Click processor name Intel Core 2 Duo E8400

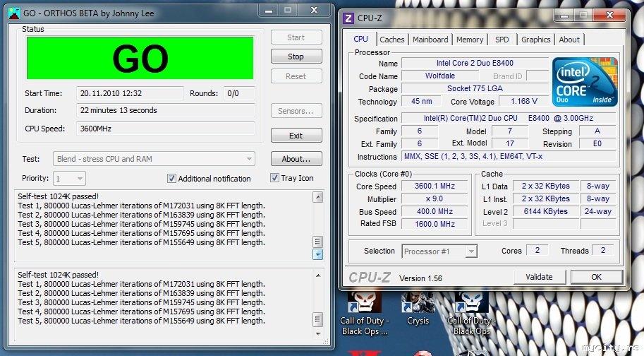[475, 63]
